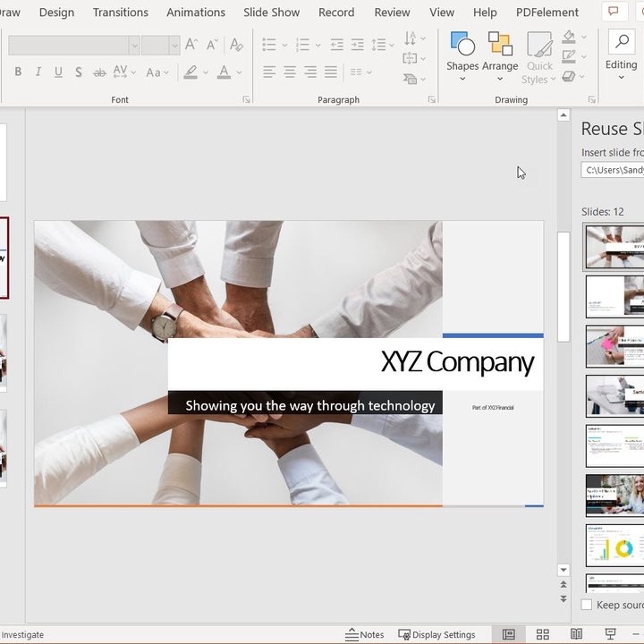Toggle Strikethrough formatting
This screenshot has width=644, height=644.
click(x=99, y=72)
